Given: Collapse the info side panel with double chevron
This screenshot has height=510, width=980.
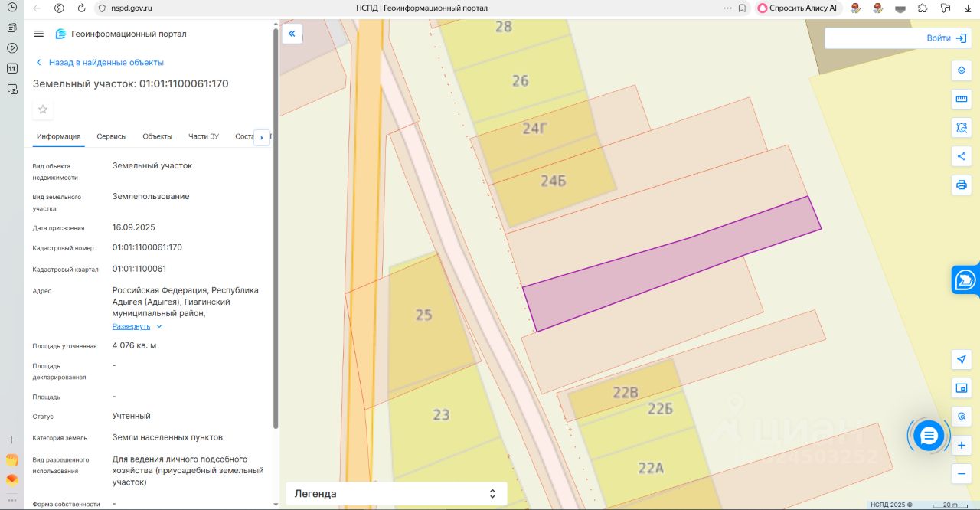Looking at the screenshot, I should 292,34.
